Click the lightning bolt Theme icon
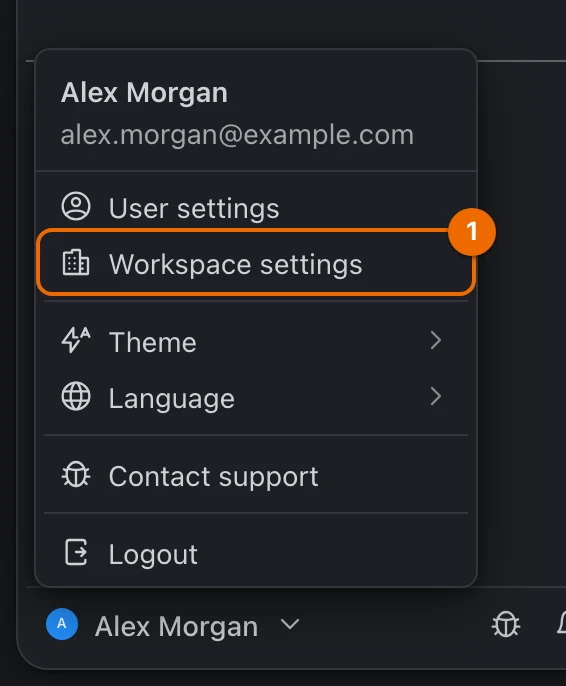 (76, 340)
